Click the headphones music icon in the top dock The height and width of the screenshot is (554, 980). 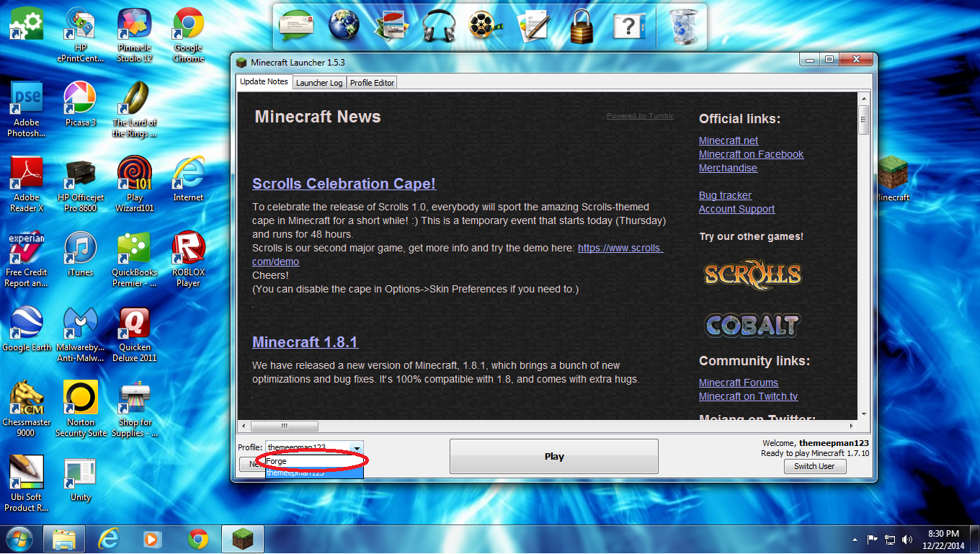[438, 24]
